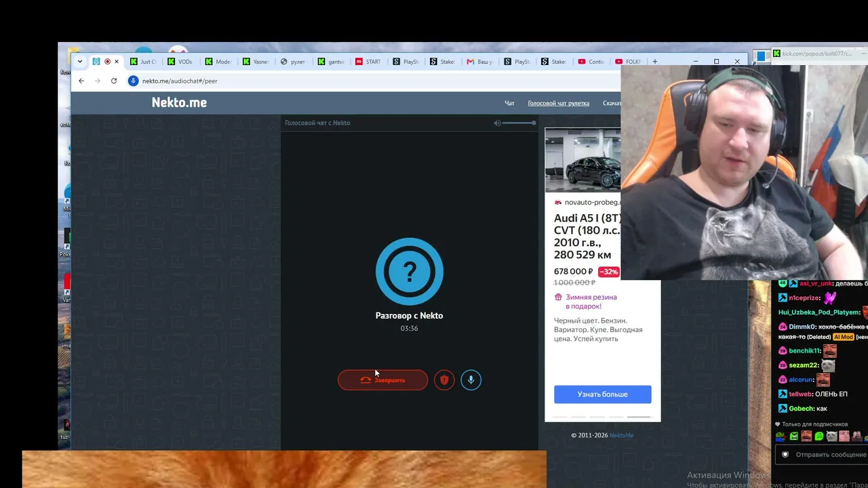Focus the nekto.me address bar

click(373, 81)
